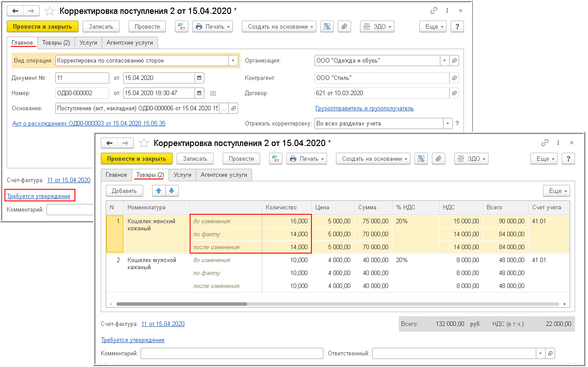Click into the Комментарий field in front window
588x367 pixels.
[x=232, y=354]
